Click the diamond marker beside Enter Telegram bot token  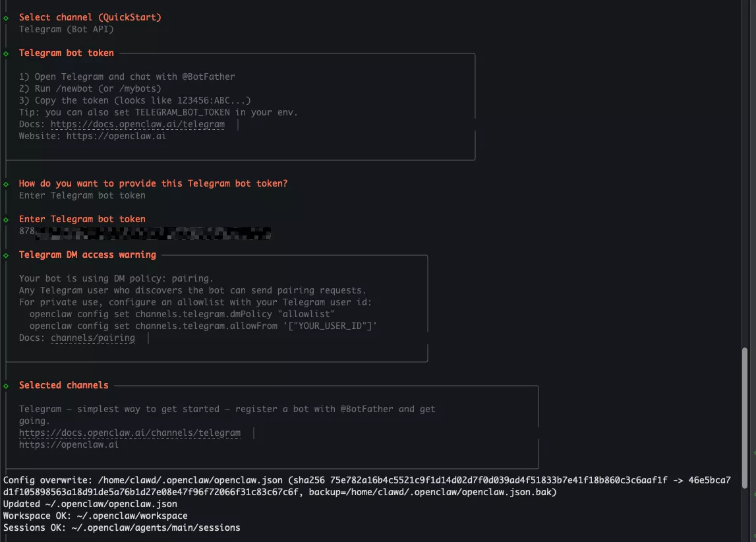click(6, 220)
